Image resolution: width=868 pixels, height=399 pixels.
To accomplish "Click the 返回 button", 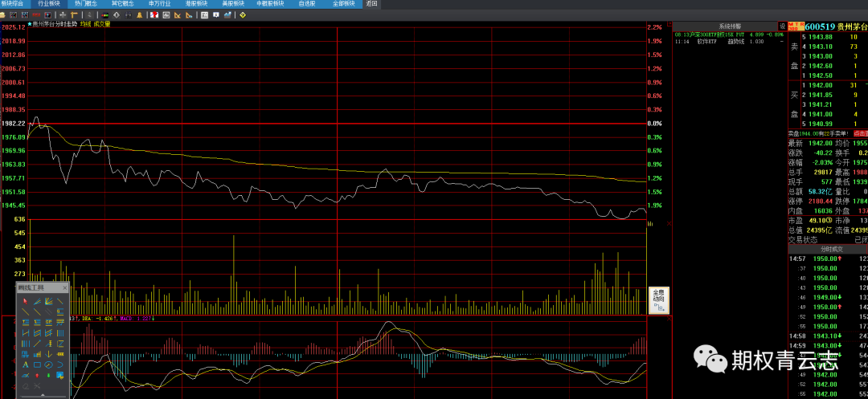I will (x=371, y=4).
